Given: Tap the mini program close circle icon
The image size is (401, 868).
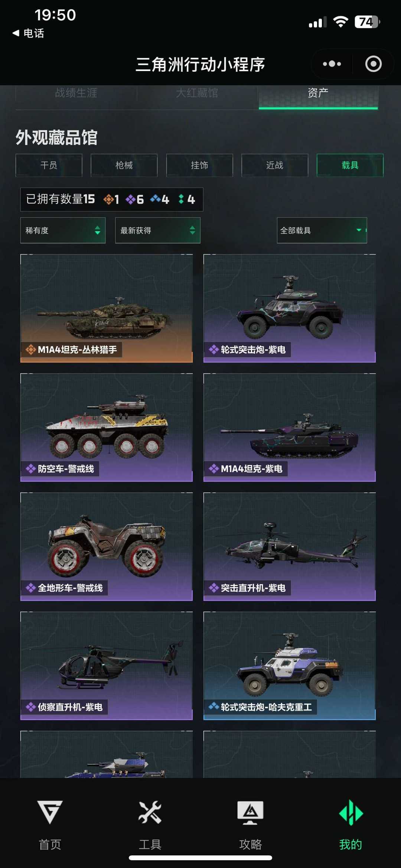Looking at the screenshot, I should pyautogui.click(x=373, y=64).
